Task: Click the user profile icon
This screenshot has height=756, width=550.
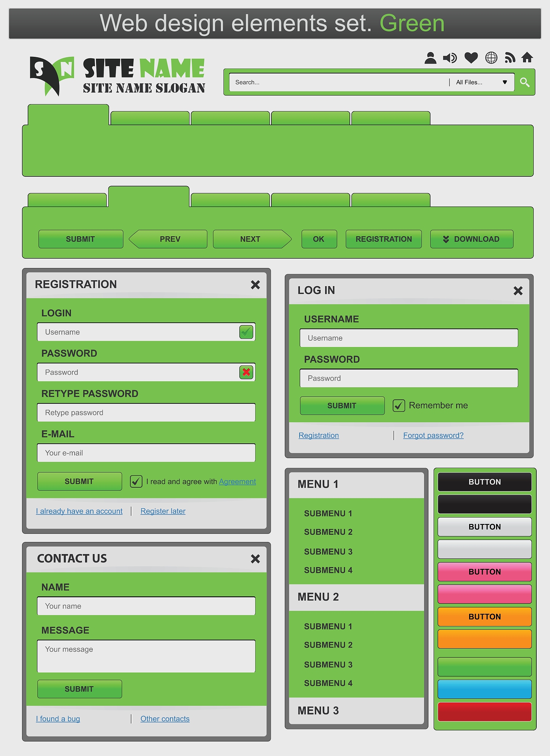Action: [430, 58]
